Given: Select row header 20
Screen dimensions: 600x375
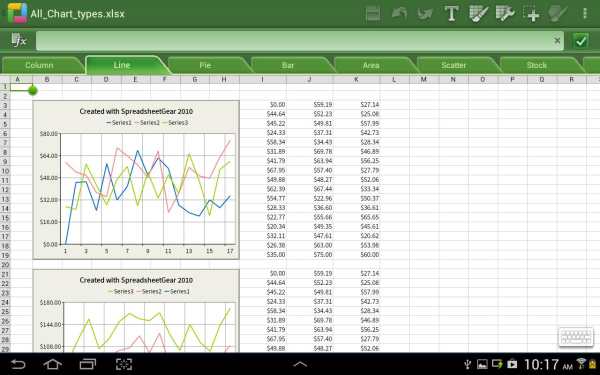Looking at the screenshot, I should tap(5, 265).
